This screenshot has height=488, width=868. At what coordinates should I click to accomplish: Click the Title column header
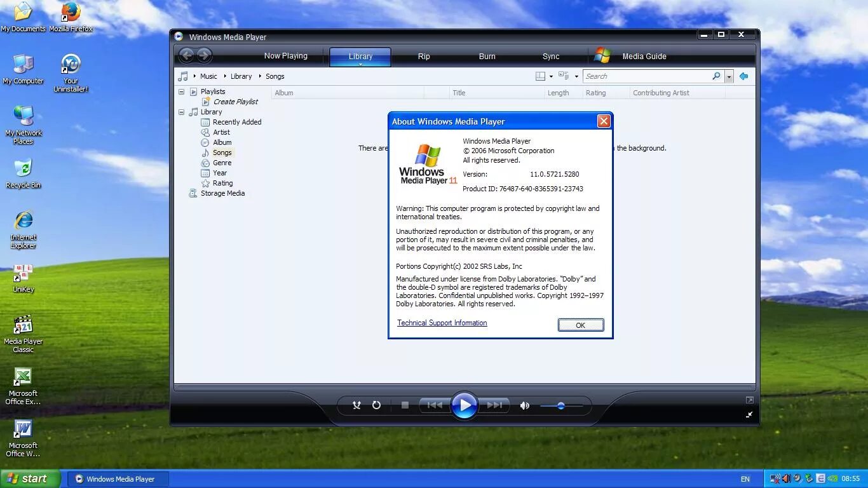coord(497,93)
